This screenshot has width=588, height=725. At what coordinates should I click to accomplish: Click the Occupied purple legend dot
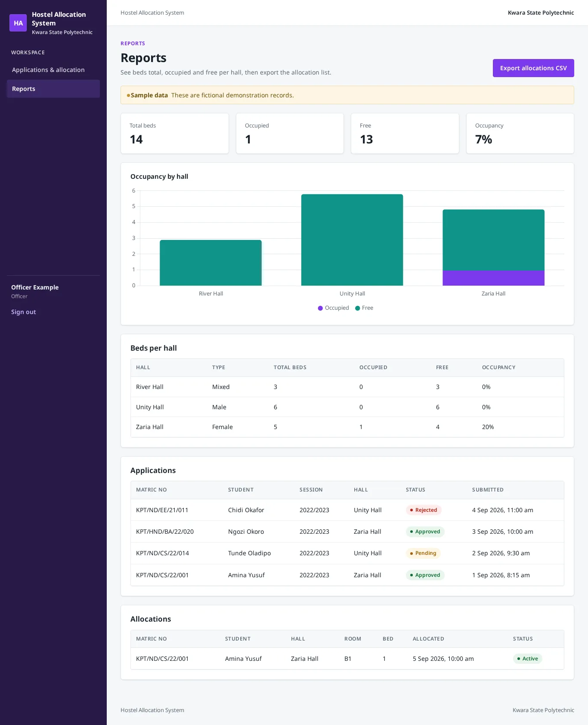(x=320, y=308)
